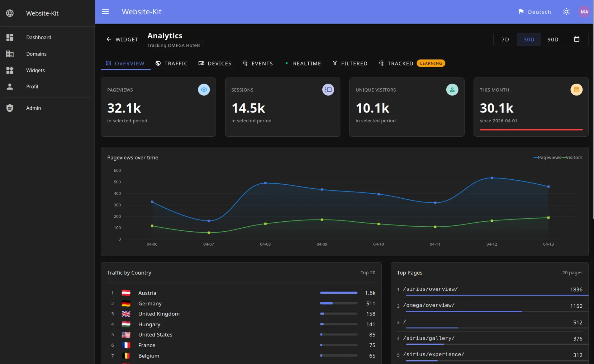The width and height of the screenshot is (594, 364).
Task: Click the Admin shield icon
Action: click(10, 108)
